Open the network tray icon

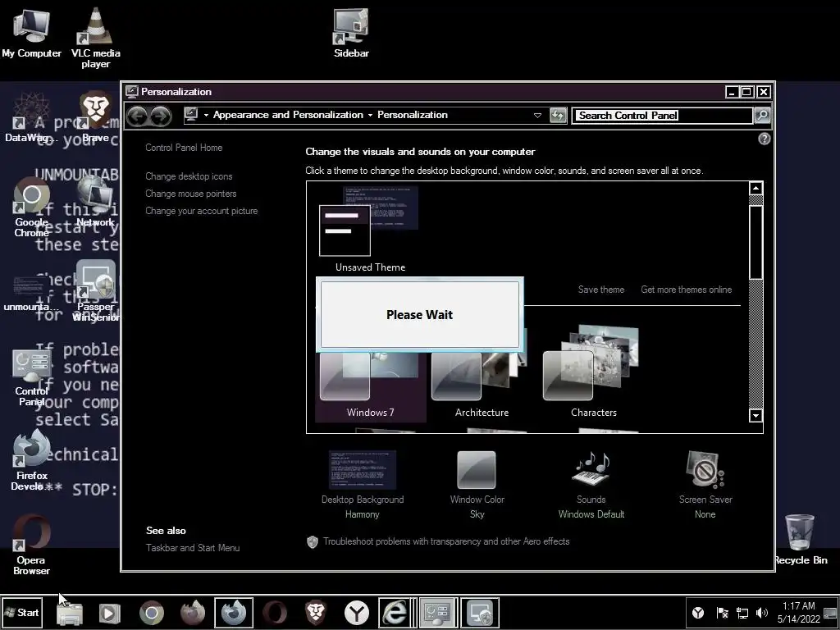[x=742, y=613]
